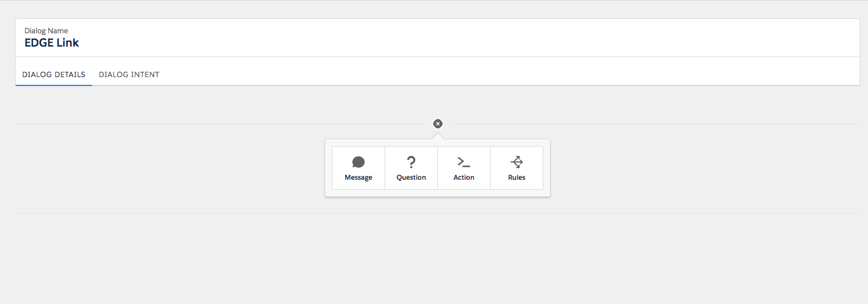Click the lower dotted divider line

click(437, 213)
